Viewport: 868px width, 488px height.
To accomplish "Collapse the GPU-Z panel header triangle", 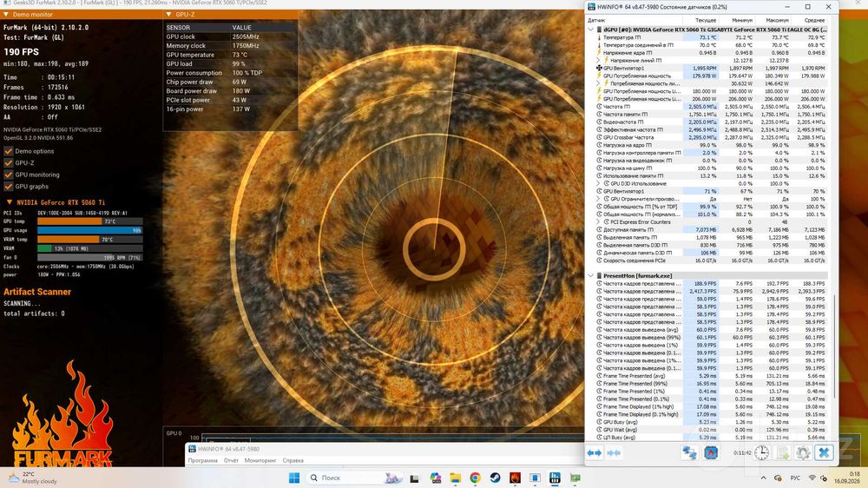I will [169, 15].
